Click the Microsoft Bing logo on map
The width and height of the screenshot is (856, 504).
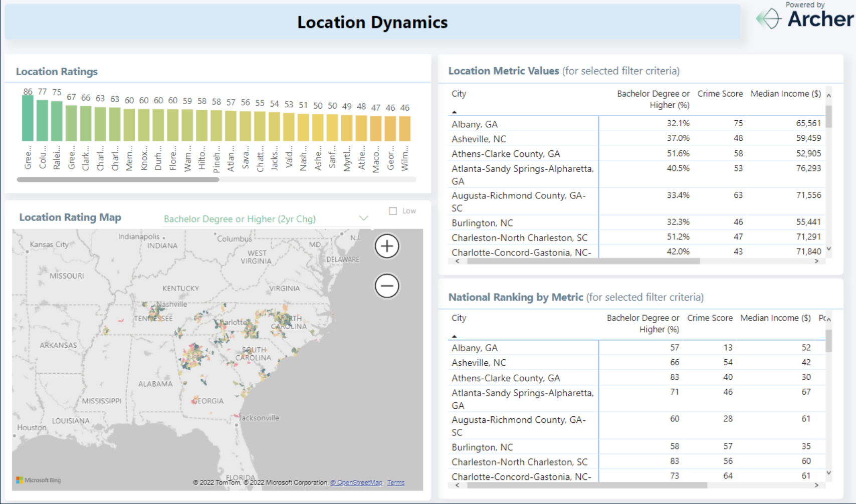coord(39,480)
